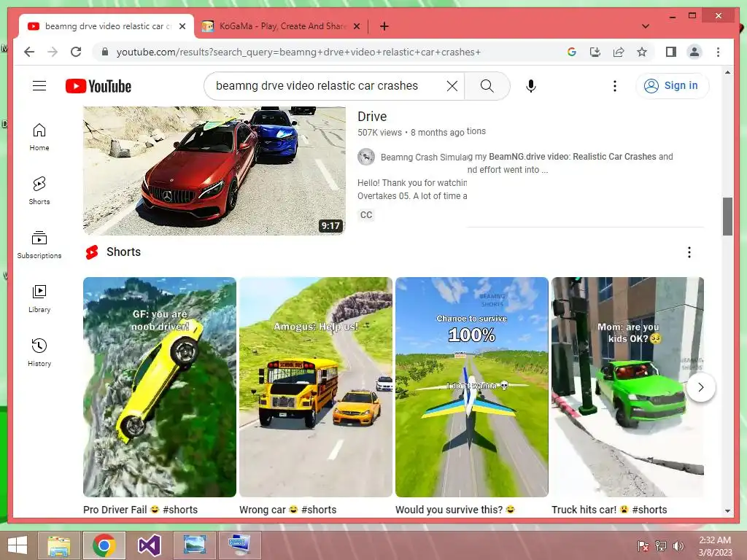This screenshot has height=560, width=747.
Task: Toggle the Chrome side panel icon
Action: (x=671, y=52)
